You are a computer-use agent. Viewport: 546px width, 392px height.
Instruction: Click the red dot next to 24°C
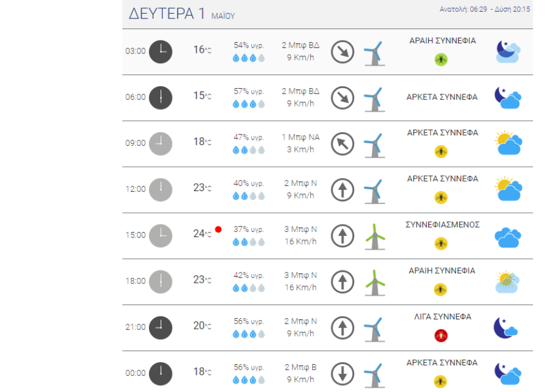click(218, 229)
